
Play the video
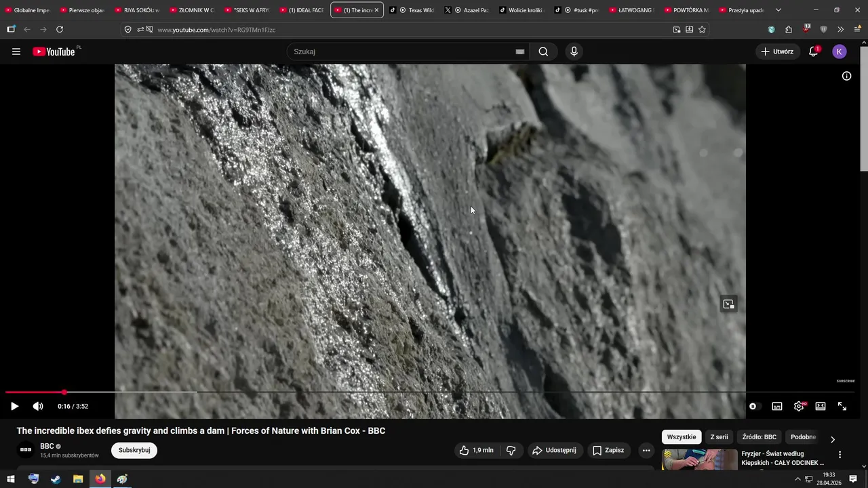pos(14,406)
